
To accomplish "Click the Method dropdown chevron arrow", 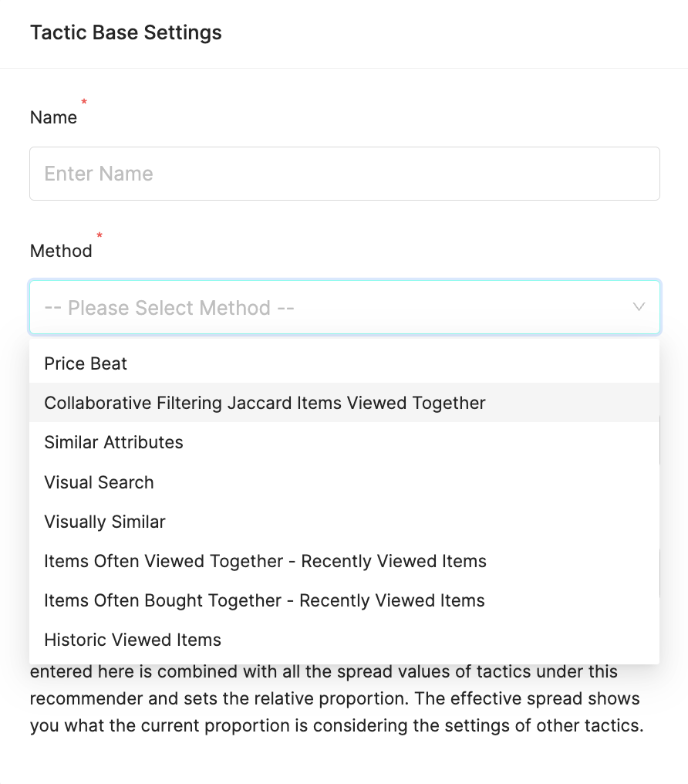I will pos(639,307).
